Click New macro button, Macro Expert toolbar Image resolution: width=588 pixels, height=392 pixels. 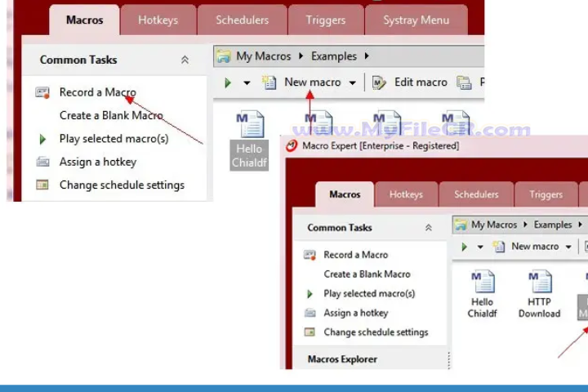[x=535, y=247]
